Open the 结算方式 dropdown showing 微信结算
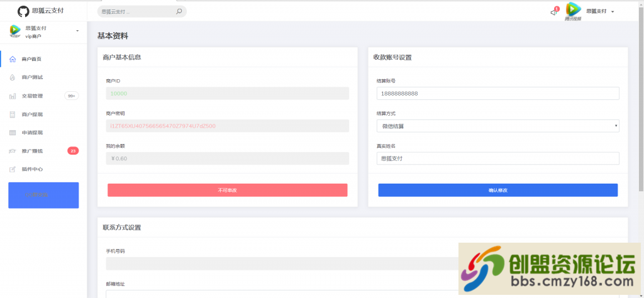 tap(498, 126)
